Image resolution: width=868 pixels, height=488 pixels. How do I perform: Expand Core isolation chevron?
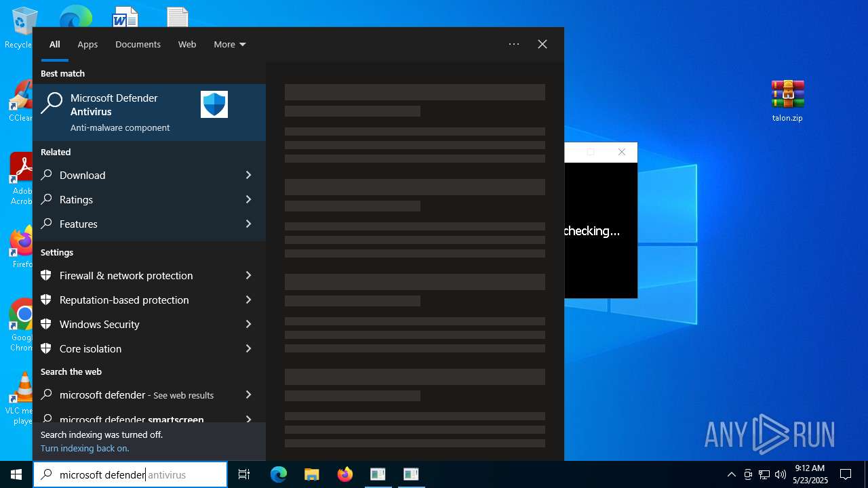click(x=248, y=348)
